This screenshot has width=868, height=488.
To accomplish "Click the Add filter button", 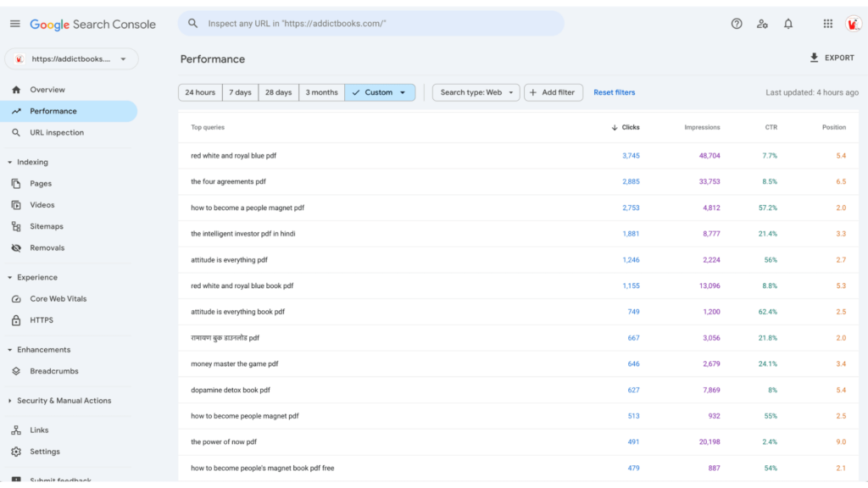I will pos(554,92).
